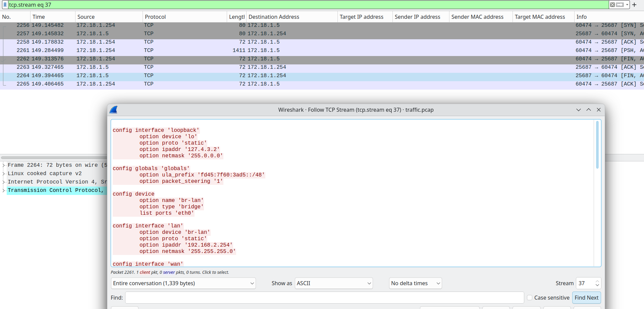Sort by the Source column header
This screenshot has width=644, height=309.
(109, 17)
